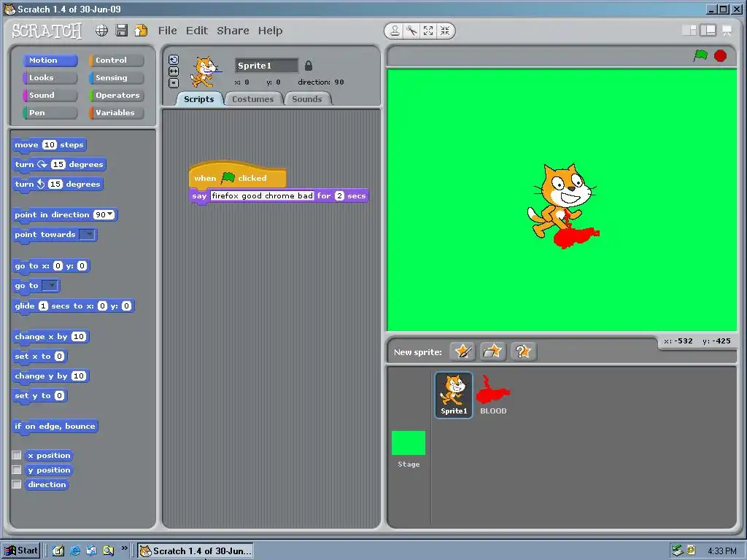Select the Motion block category
This screenshot has height=560, width=747.
pyautogui.click(x=50, y=60)
